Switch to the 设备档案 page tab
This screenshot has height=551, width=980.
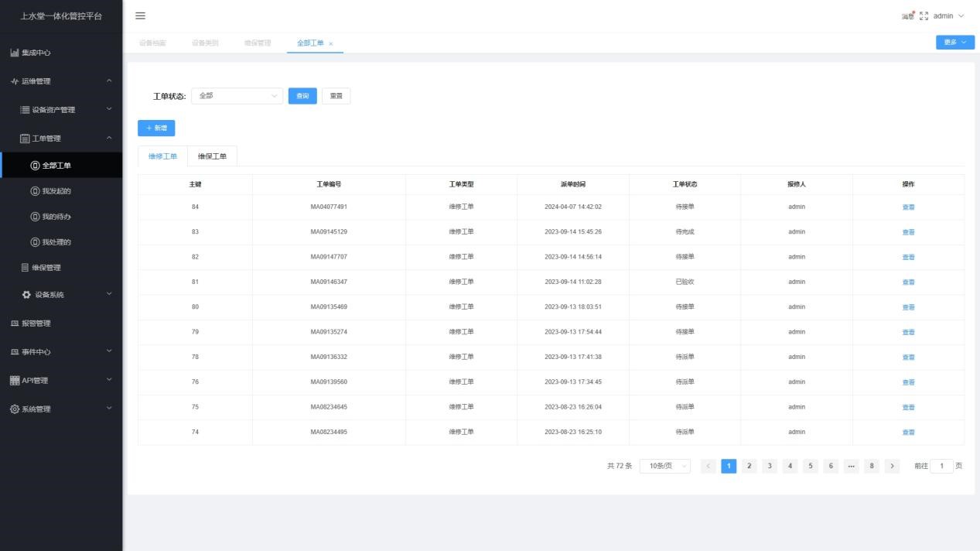click(x=152, y=43)
